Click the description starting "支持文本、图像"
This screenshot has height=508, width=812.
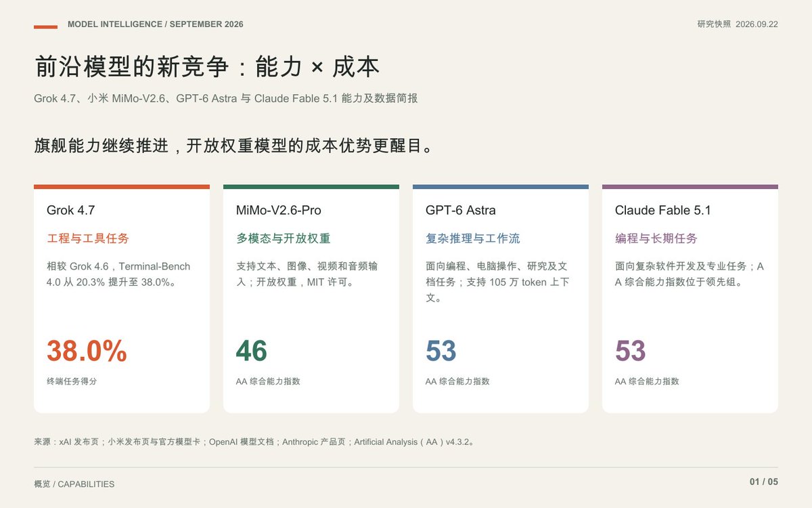pos(307,274)
